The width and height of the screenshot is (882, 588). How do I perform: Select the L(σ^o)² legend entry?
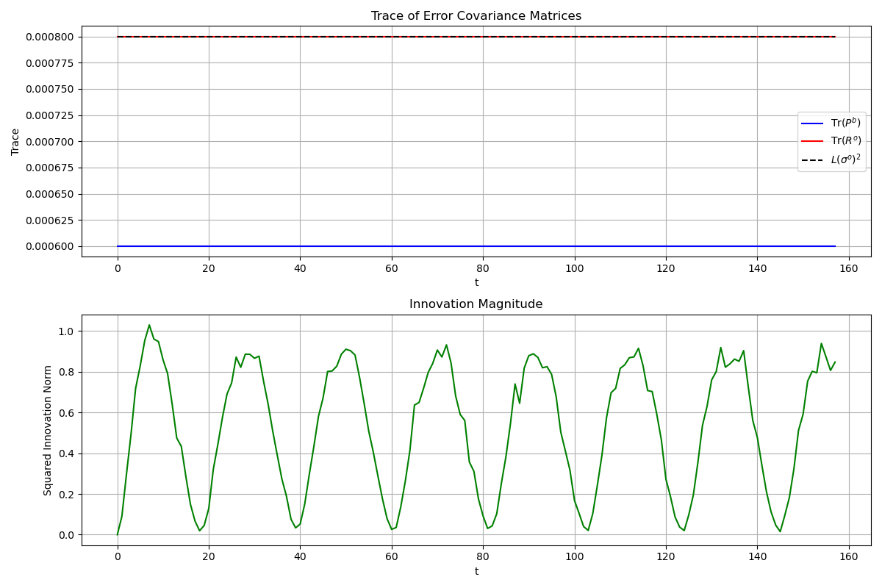pyautogui.click(x=831, y=159)
